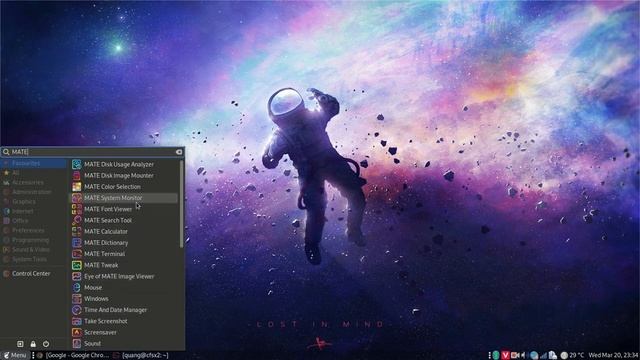Close the Menu via panel button
Viewport: 640px width, 360px height.
(15, 356)
